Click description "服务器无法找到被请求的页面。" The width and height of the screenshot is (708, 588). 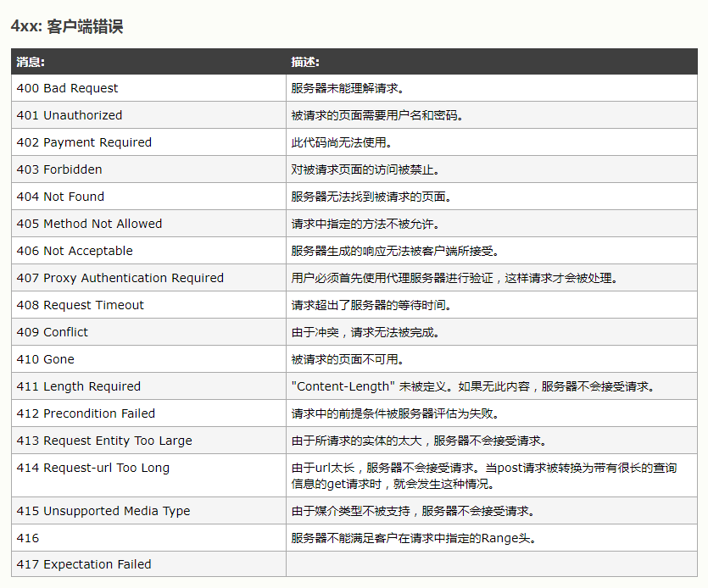coord(371,197)
